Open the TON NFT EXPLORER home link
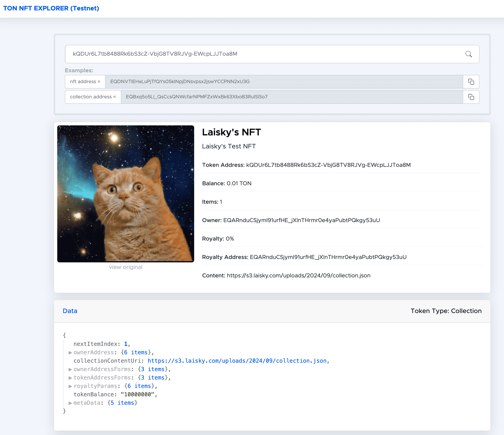 coord(51,8)
